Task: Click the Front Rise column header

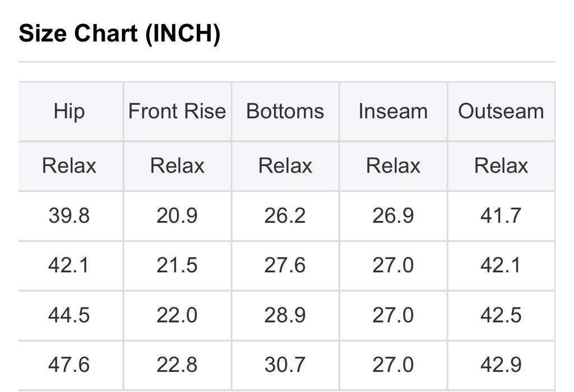Action: click(177, 111)
